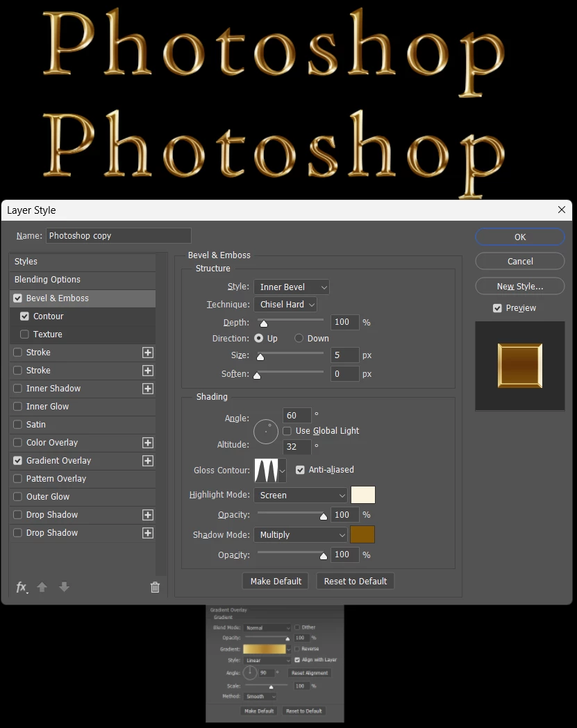
Task: Toggle Reverse checkbox in Gradient Overlay panel
Action: click(x=297, y=649)
